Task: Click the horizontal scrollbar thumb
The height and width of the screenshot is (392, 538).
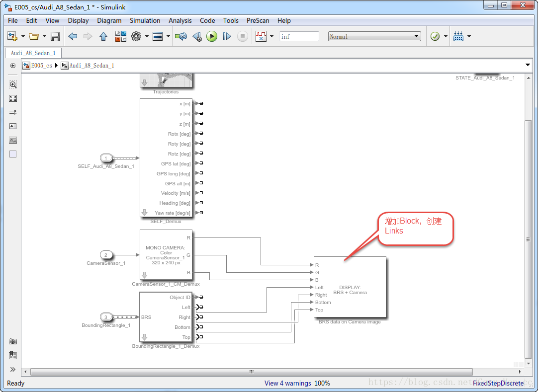Action: pyautogui.click(x=252, y=372)
